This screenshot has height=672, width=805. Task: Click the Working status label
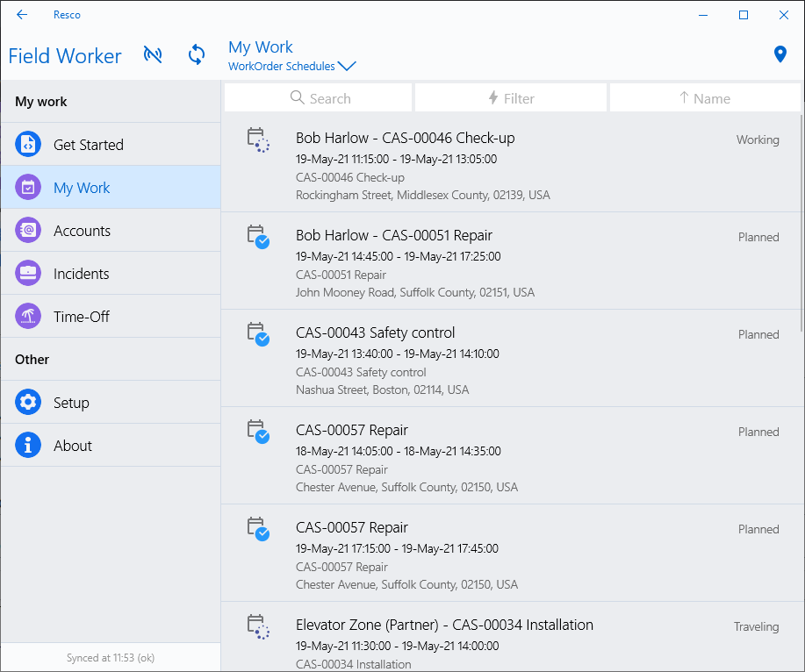point(758,139)
